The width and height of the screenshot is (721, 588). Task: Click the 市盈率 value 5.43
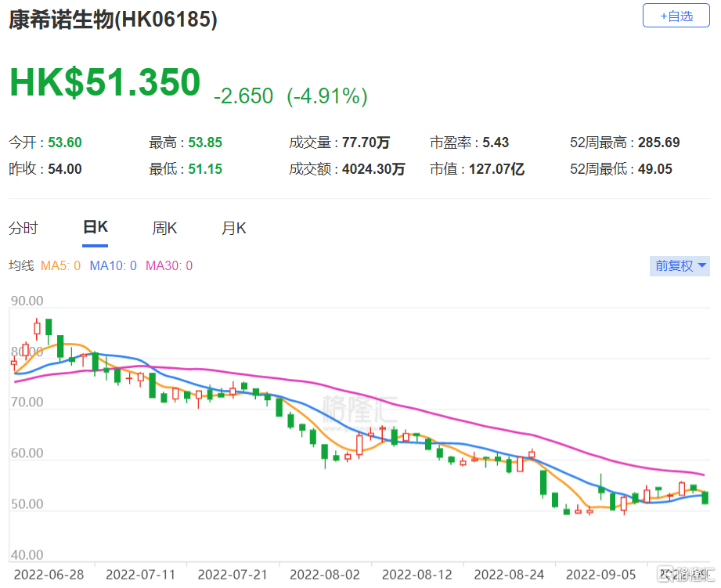point(496,142)
